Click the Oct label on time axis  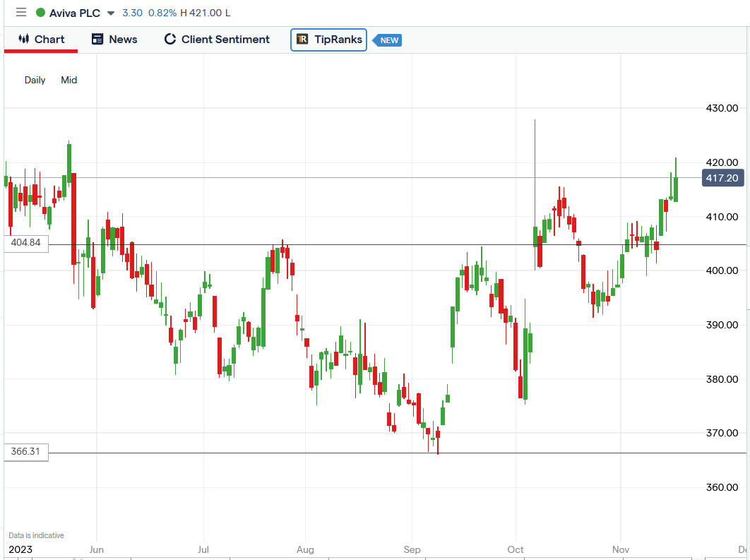pos(516,549)
